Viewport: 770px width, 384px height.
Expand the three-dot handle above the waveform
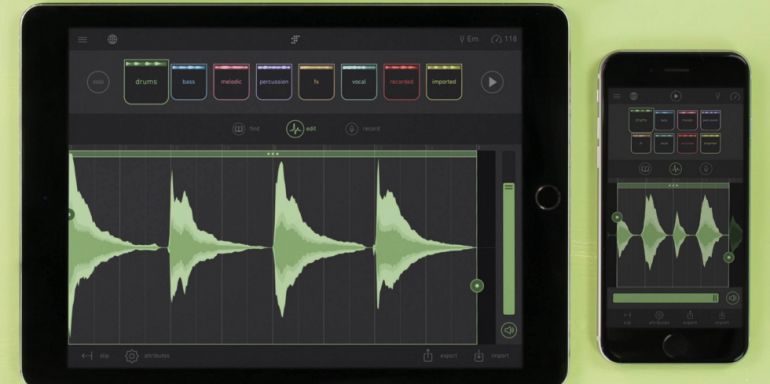(x=273, y=154)
